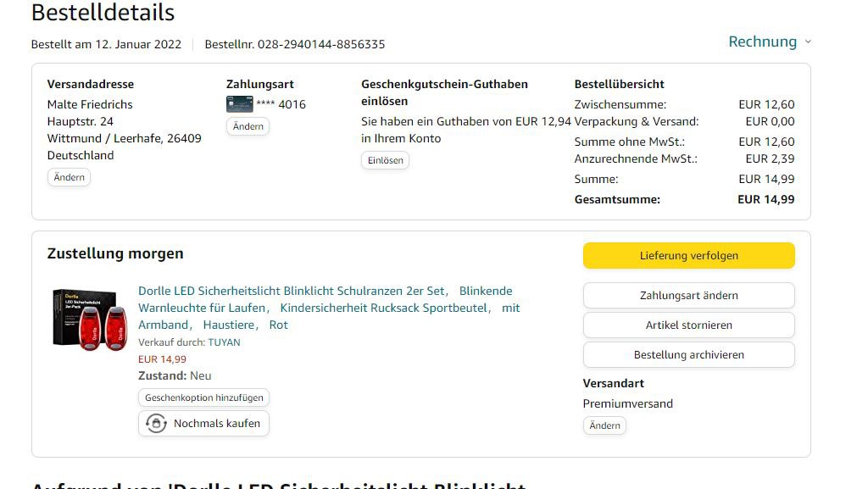Click the Einlösen gift card button
Screen dimensions: 868x489
pyautogui.click(x=385, y=160)
